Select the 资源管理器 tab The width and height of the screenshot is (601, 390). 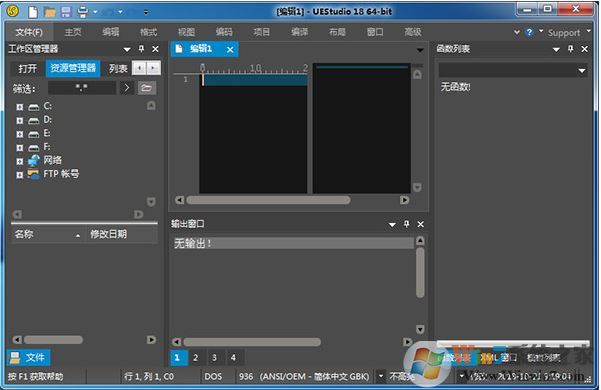73,68
